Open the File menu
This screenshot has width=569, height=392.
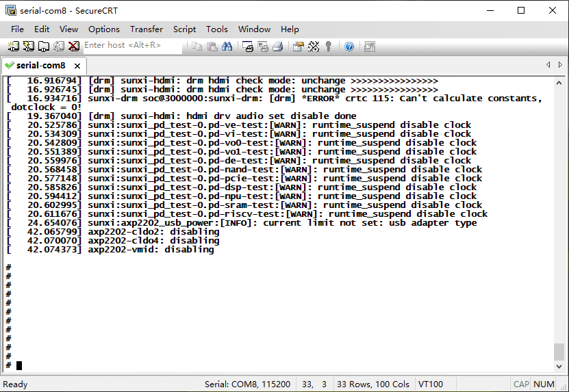pos(17,29)
